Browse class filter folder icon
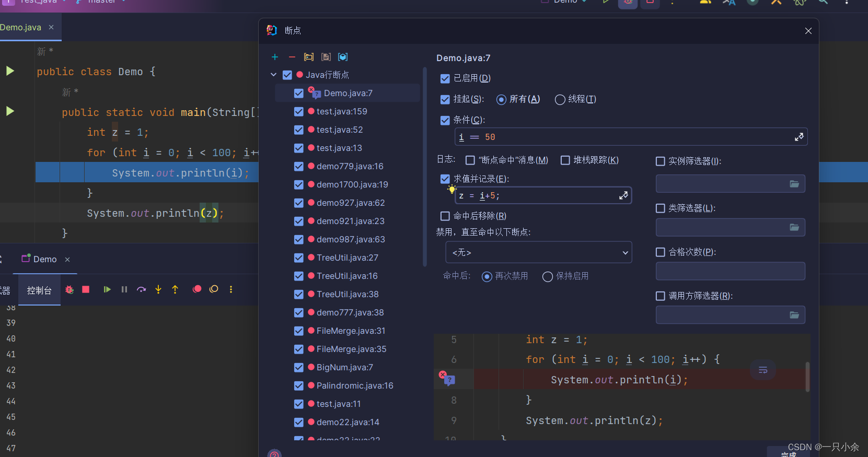The height and width of the screenshot is (457, 868). (x=794, y=227)
